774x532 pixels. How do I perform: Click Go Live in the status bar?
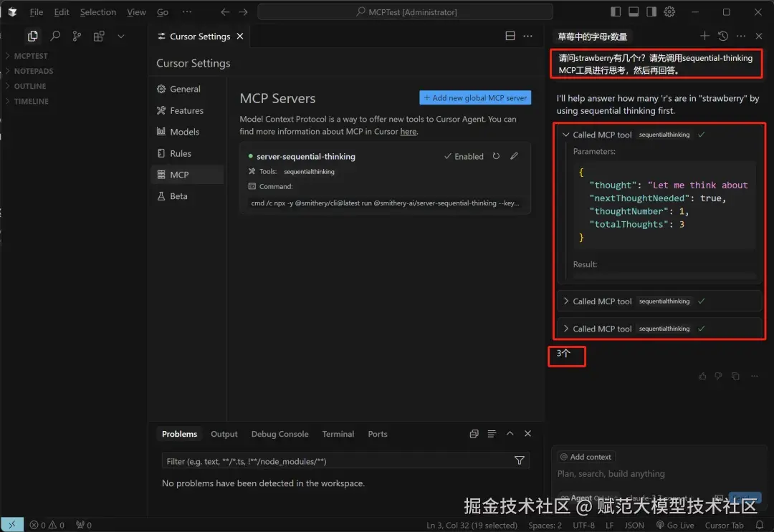coord(675,525)
